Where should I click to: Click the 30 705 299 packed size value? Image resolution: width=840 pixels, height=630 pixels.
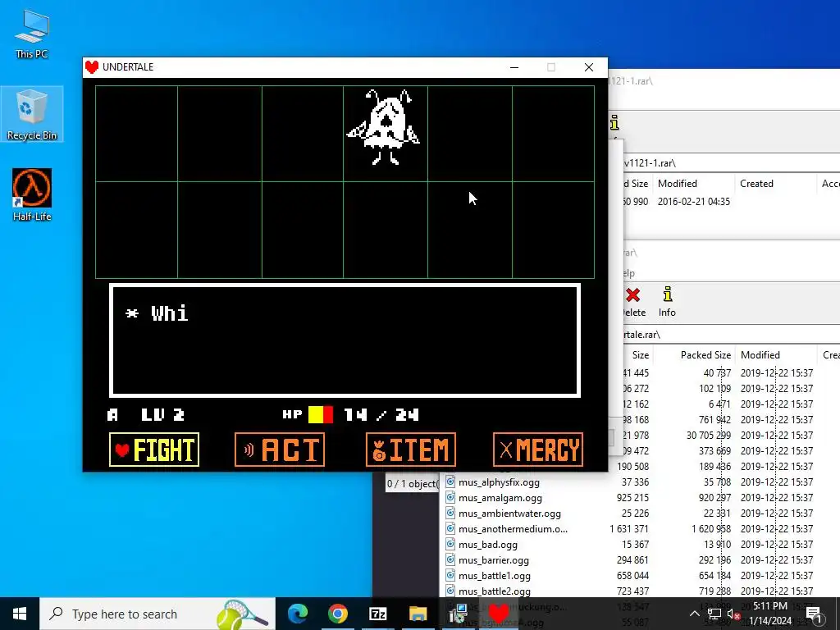pyautogui.click(x=709, y=435)
